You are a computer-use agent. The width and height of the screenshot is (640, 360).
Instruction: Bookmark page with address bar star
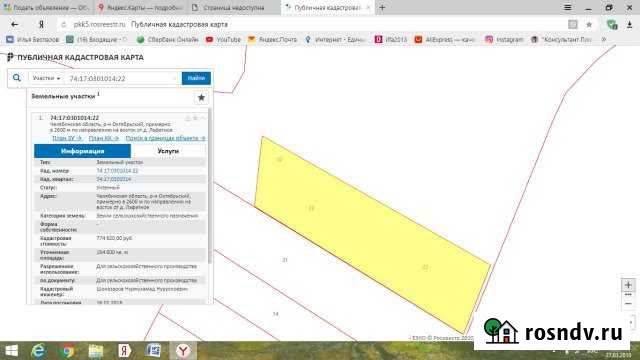pyautogui.click(x=589, y=24)
